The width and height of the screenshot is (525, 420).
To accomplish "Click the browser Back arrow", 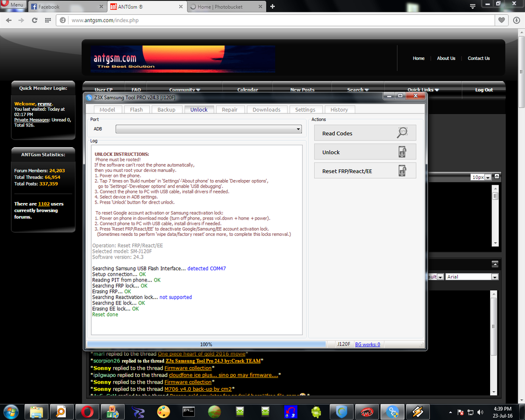I will tap(9, 21).
